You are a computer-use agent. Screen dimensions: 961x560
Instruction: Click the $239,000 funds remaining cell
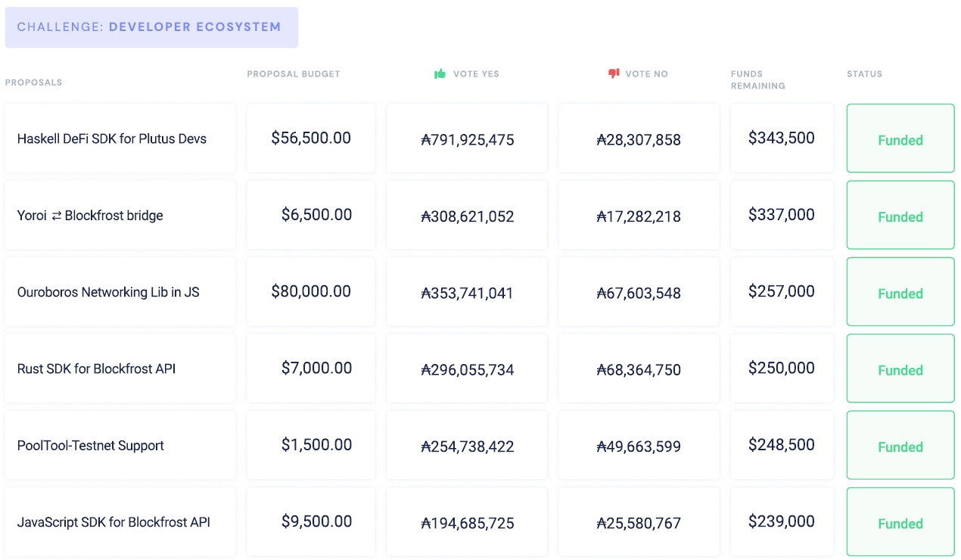782,521
